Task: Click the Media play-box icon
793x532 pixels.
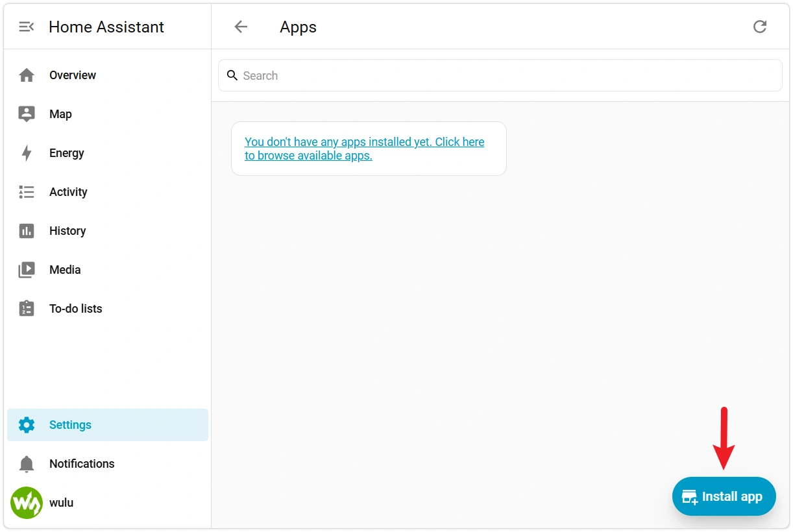Action: pyautogui.click(x=27, y=270)
